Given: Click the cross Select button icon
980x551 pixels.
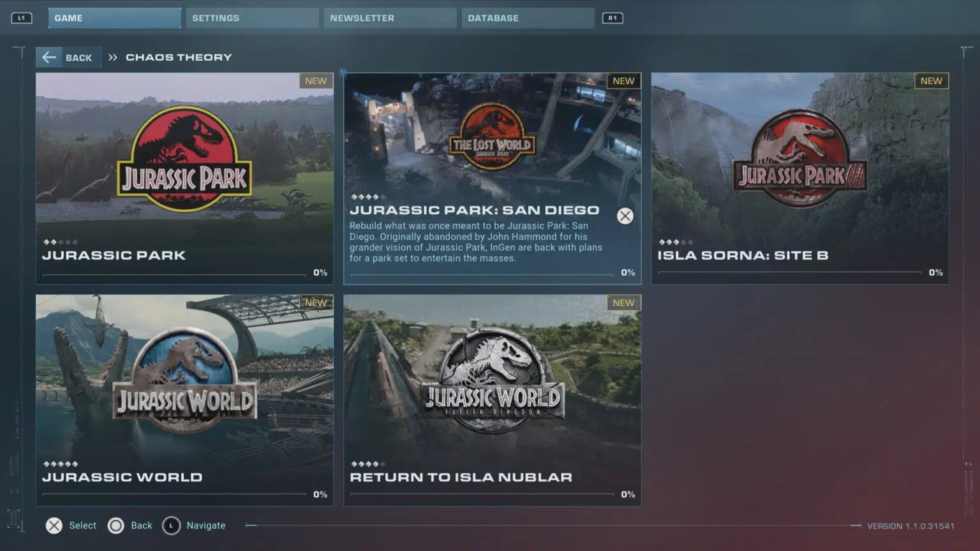Looking at the screenshot, I should [54, 525].
